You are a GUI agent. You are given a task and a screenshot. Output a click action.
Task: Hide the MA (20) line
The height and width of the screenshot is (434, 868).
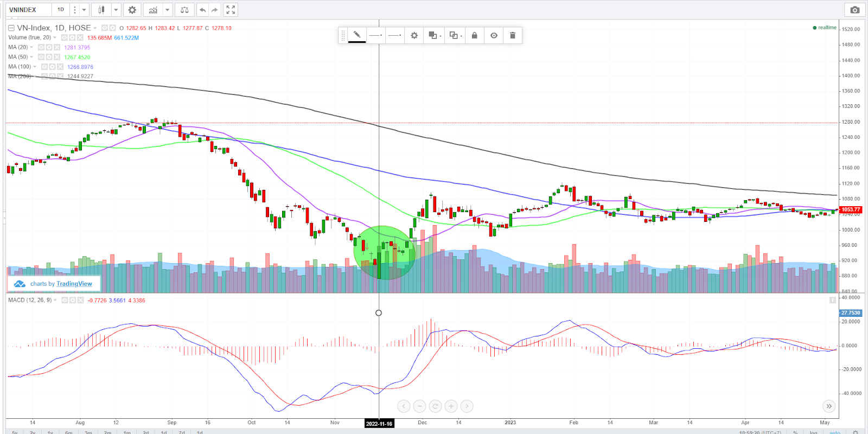(41, 48)
